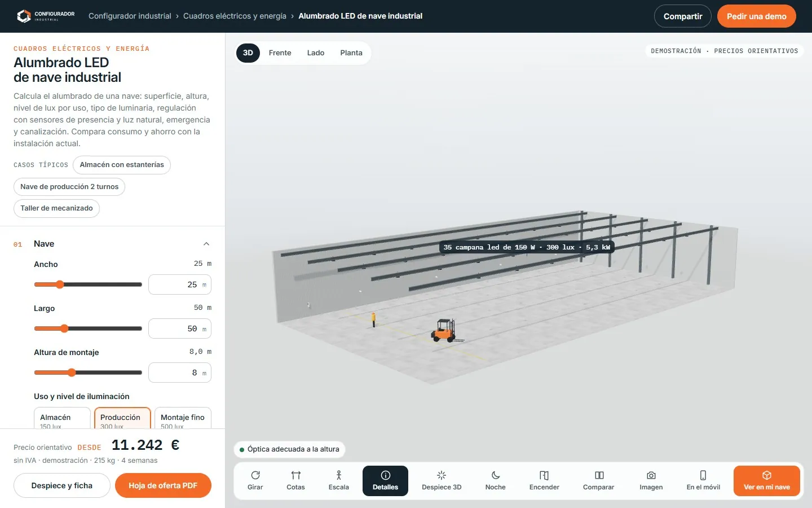
Task: Click the 11.242 € price text
Action: pyautogui.click(x=145, y=445)
